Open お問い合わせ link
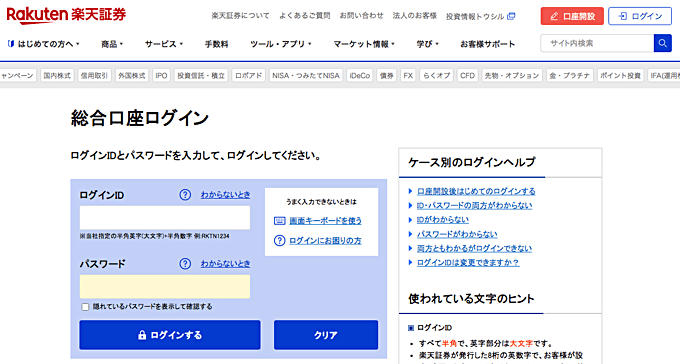The width and height of the screenshot is (680, 364). click(x=361, y=16)
